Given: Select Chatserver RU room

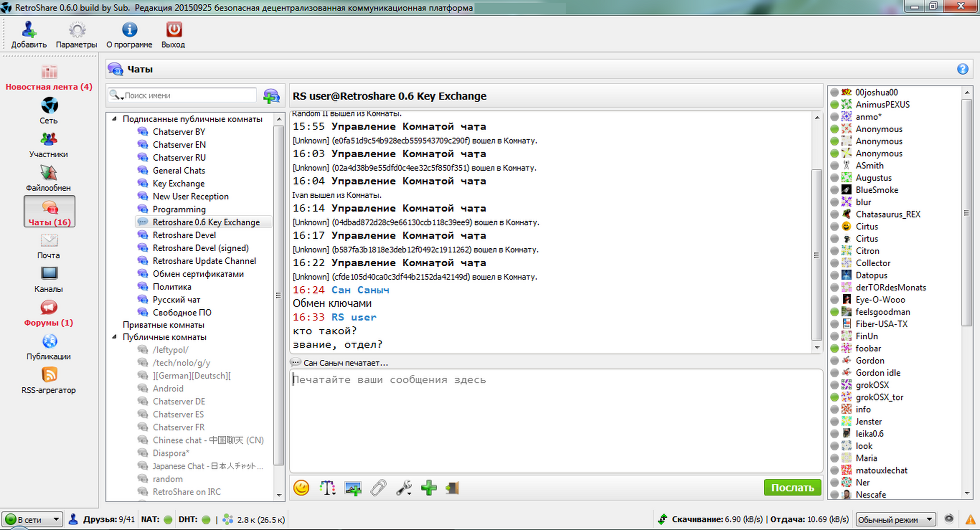Looking at the screenshot, I should [x=179, y=158].
